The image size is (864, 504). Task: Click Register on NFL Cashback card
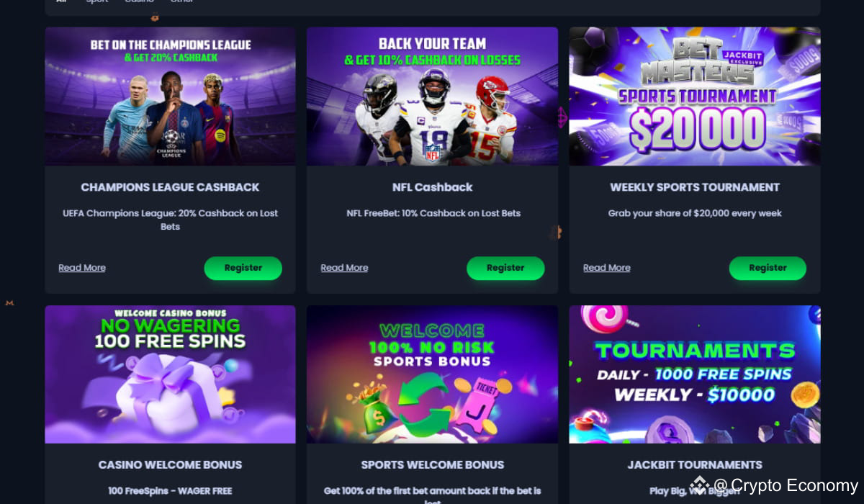coord(505,268)
